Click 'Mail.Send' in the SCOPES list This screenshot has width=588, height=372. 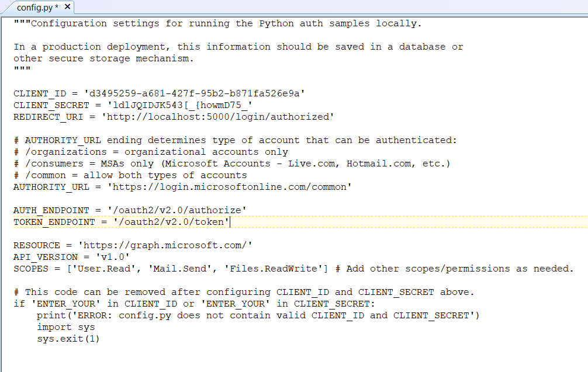click(174, 269)
